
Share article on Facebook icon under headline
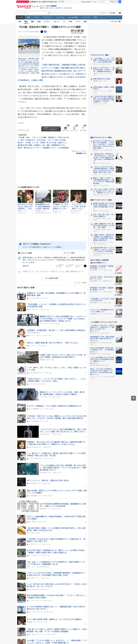[x=45, y=32]
